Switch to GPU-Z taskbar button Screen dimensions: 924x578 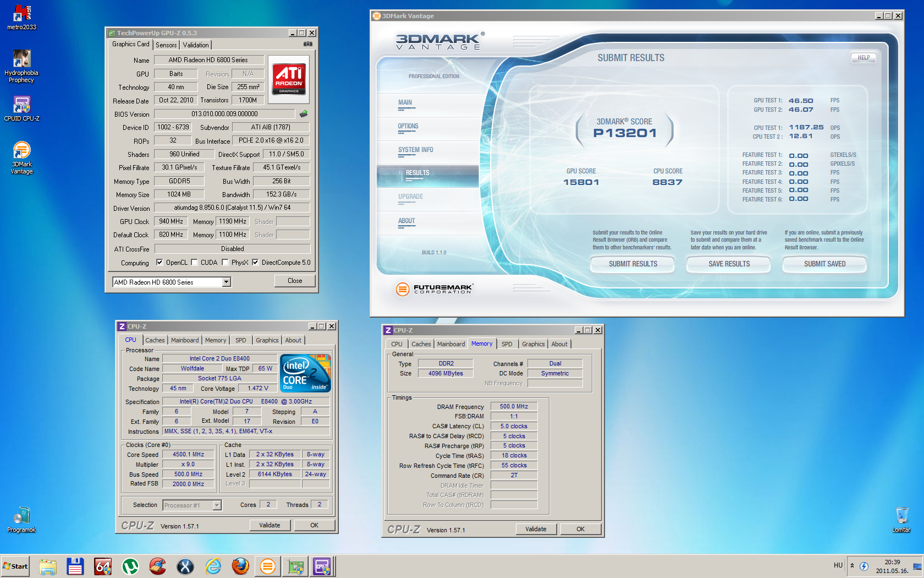click(x=295, y=566)
